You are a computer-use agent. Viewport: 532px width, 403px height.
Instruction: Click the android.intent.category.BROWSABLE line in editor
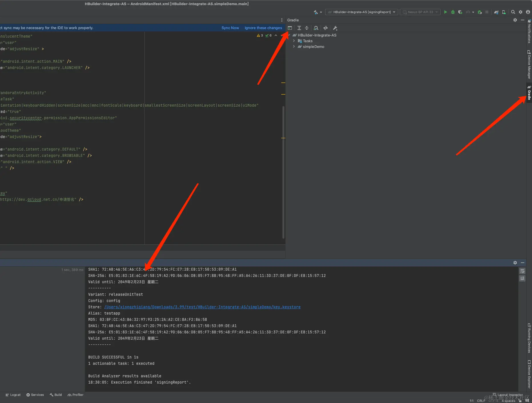(46, 155)
